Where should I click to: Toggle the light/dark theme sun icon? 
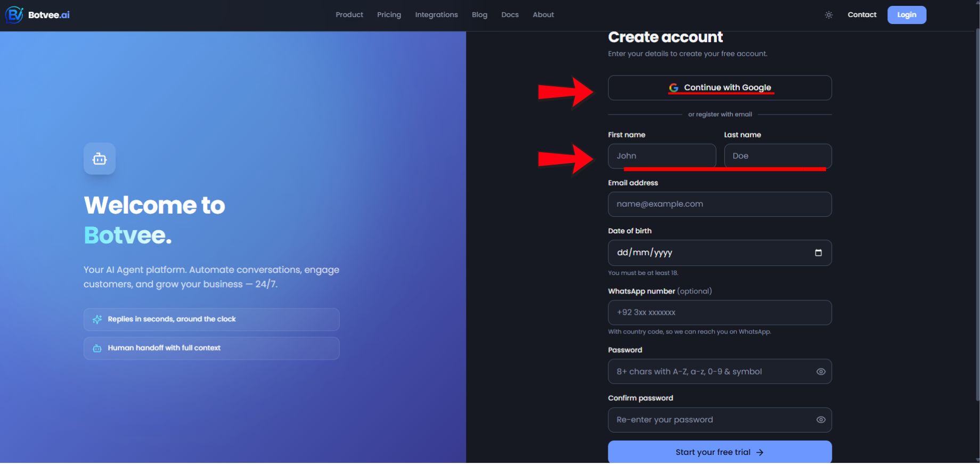(x=829, y=15)
